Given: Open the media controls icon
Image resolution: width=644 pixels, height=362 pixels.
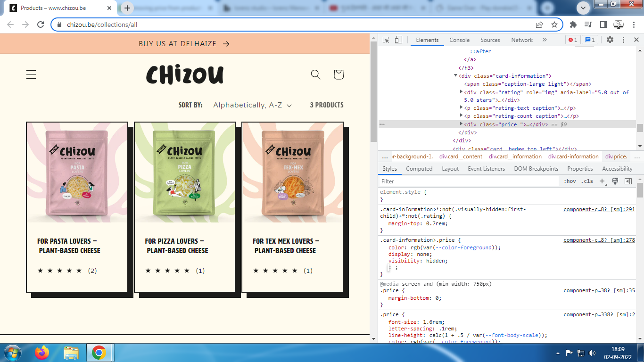Looking at the screenshot, I should (x=588, y=25).
